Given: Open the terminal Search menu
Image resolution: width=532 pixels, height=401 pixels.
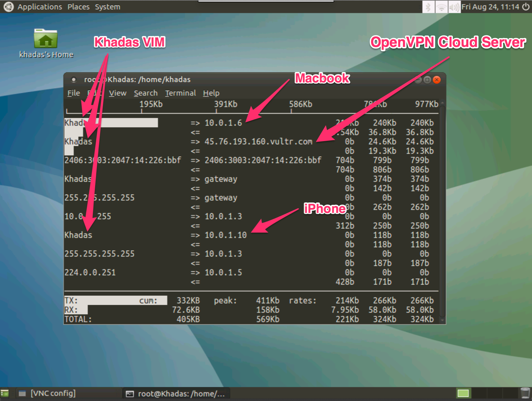Looking at the screenshot, I should 145,93.
